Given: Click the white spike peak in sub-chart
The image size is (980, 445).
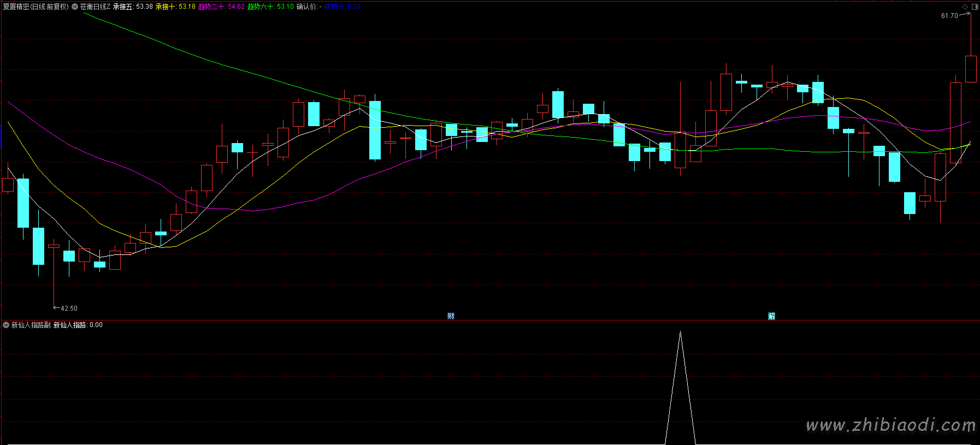Looking at the screenshot, I should (x=680, y=332).
